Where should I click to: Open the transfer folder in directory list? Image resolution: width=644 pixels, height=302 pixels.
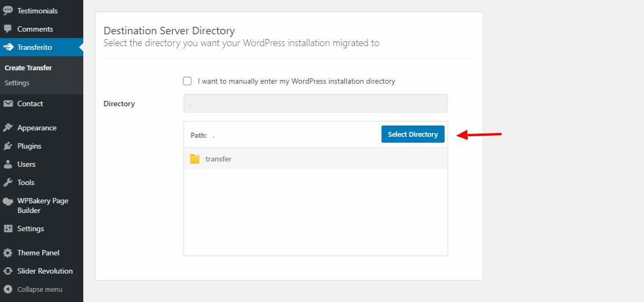click(315, 159)
